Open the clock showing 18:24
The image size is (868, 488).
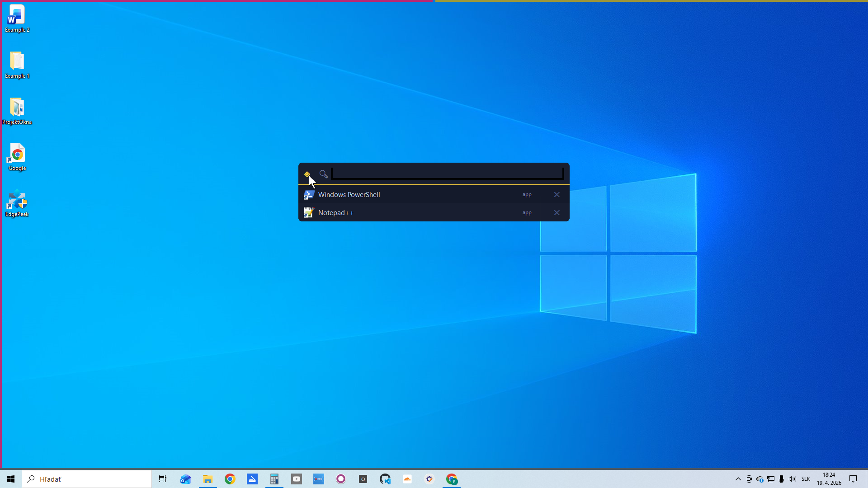[x=829, y=479]
